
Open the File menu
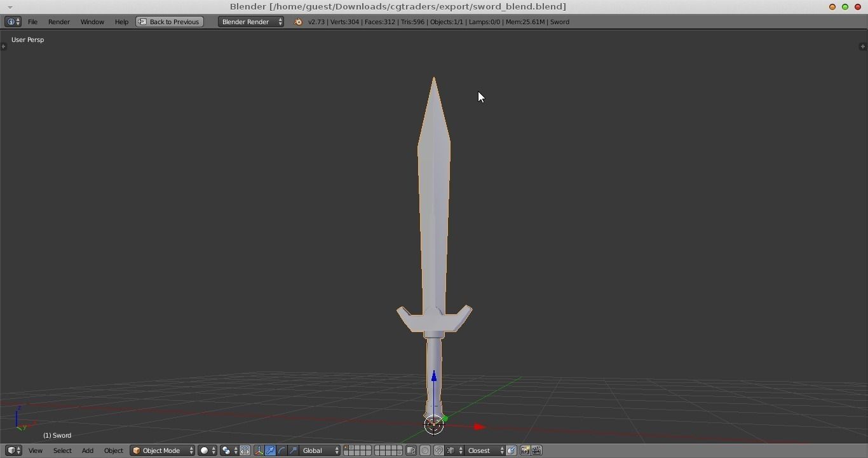coord(32,22)
